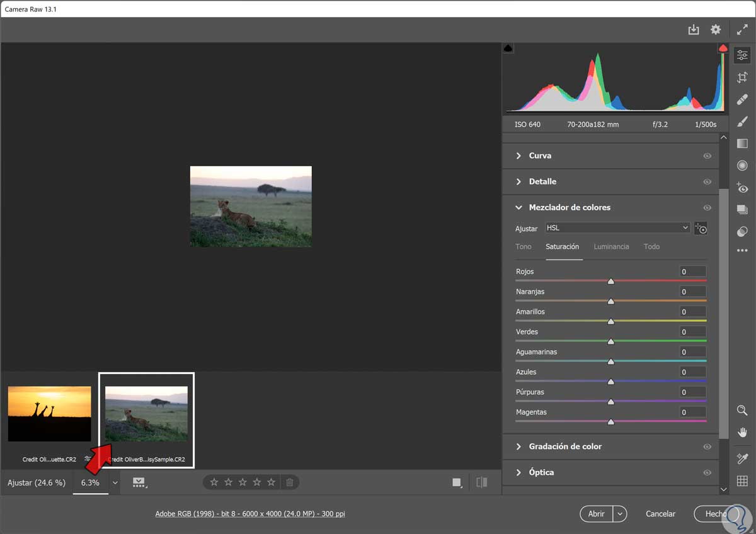Toggle visibility eye for Gradación de color
The height and width of the screenshot is (534, 756).
click(x=707, y=446)
